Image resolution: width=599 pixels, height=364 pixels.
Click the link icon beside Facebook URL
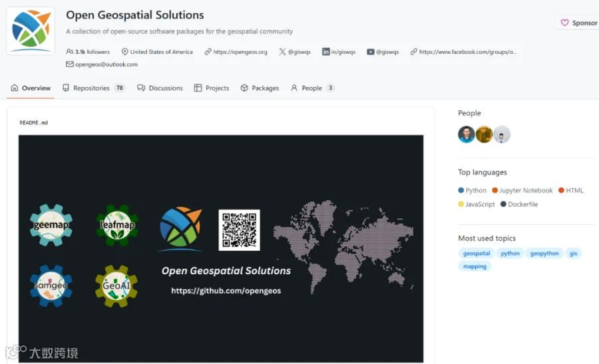coord(414,51)
